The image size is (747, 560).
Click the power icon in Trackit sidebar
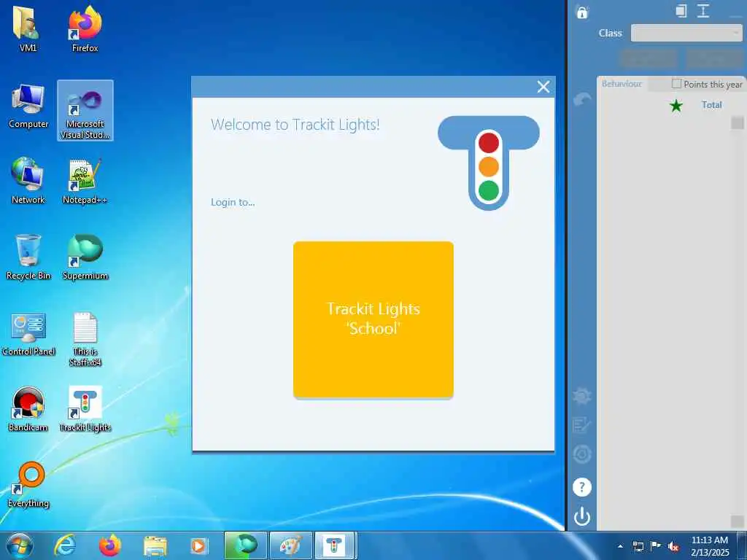click(x=581, y=517)
